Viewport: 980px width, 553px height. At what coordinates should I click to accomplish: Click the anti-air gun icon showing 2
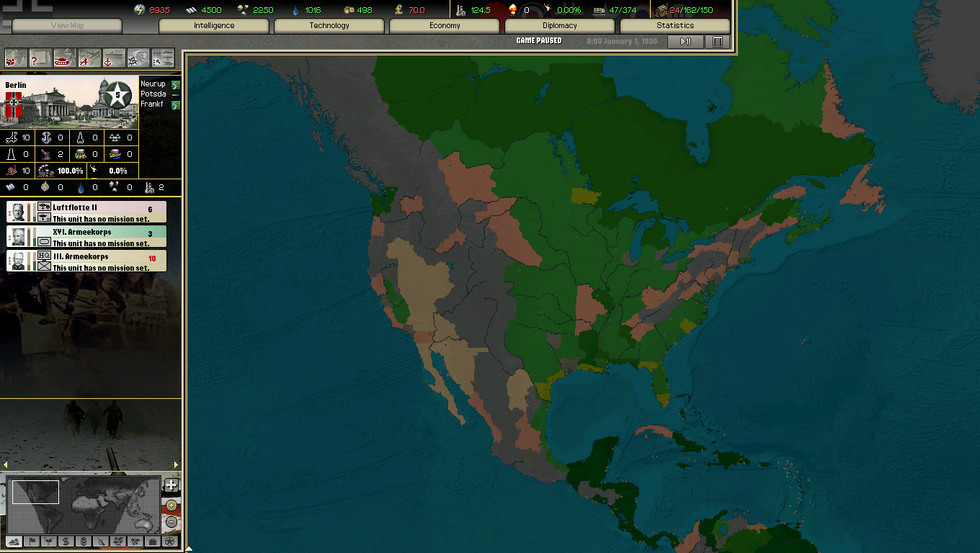click(47, 154)
